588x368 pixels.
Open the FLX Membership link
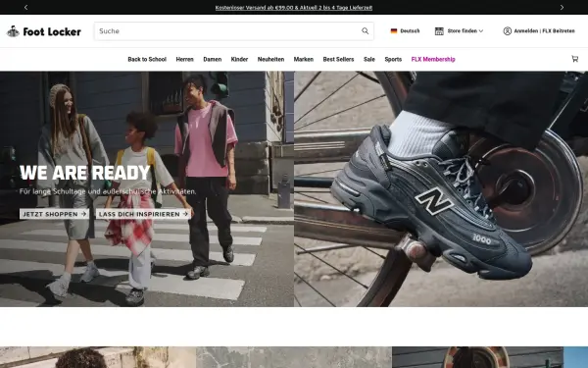click(433, 59)
